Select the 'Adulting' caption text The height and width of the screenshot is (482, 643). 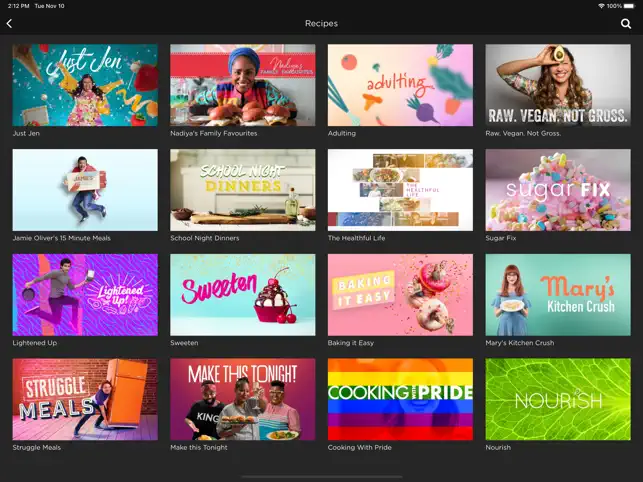342,133
